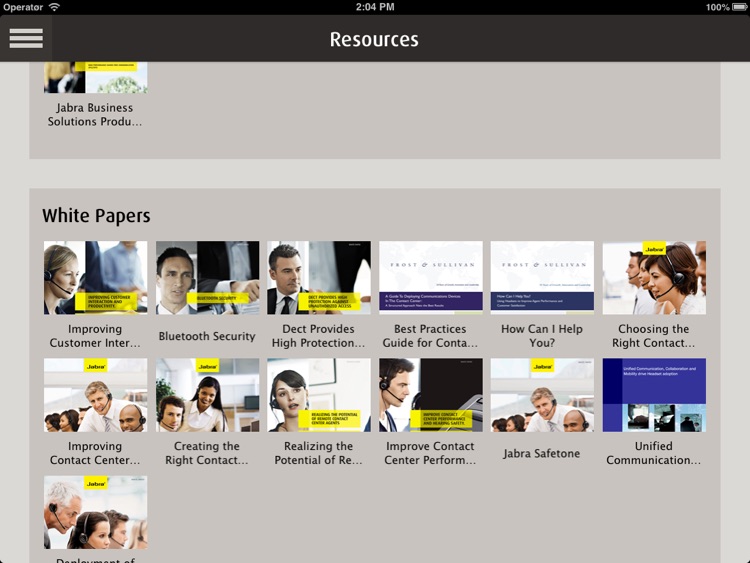Viewport: 750px width, 563px height.
Task: Select 'Improve Contact Center Perform...' title text
Action: (x=430, y=453)
